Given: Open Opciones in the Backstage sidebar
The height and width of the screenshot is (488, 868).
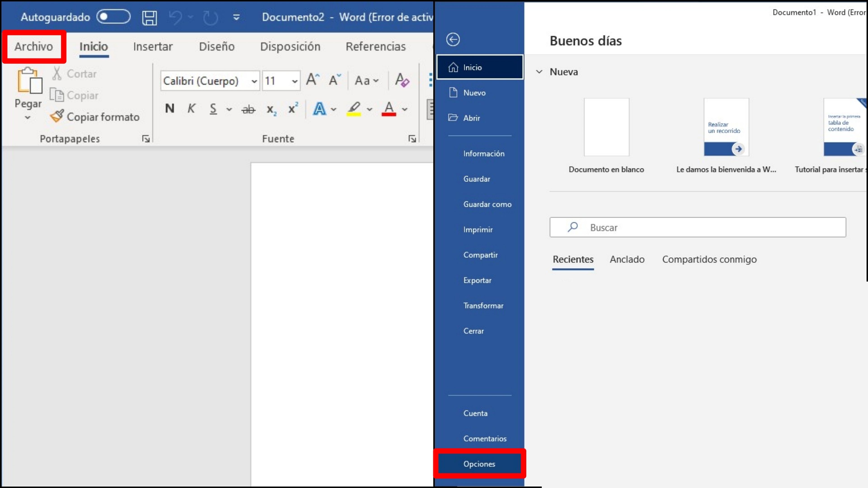Looking at the screenshot, I should (x=480, y=464).
